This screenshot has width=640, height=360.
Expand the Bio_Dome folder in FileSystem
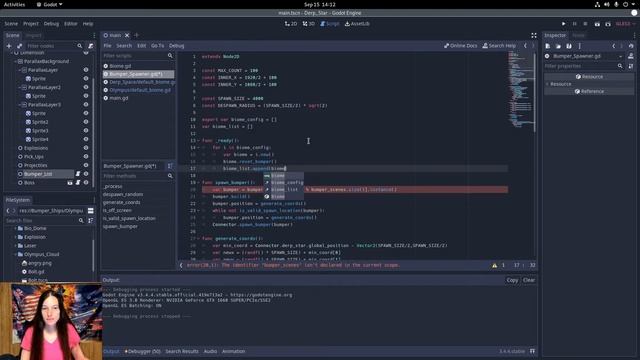coord(16,228)
